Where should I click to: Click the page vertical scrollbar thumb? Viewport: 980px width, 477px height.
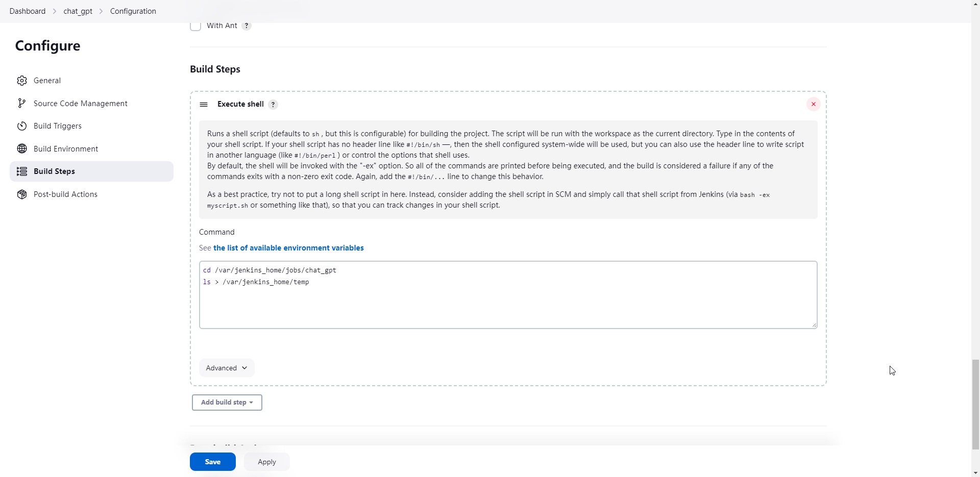click(x=975, y=404)
